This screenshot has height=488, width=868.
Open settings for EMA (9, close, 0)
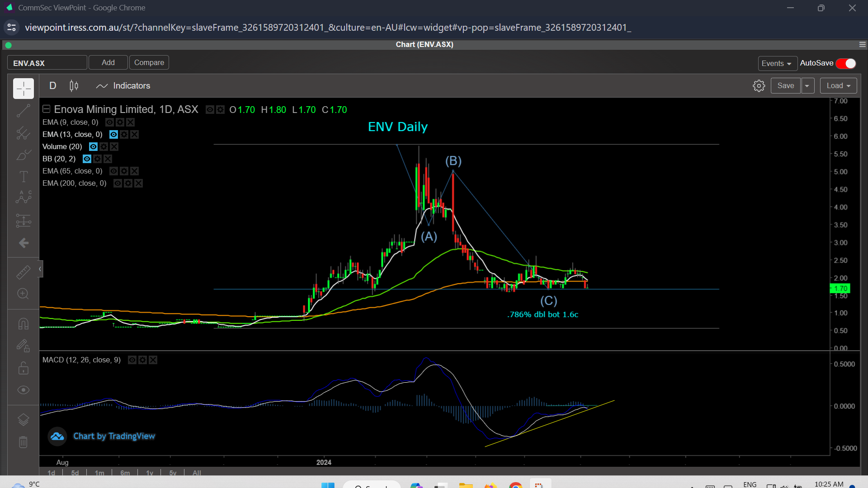click(x=120, y=122)
